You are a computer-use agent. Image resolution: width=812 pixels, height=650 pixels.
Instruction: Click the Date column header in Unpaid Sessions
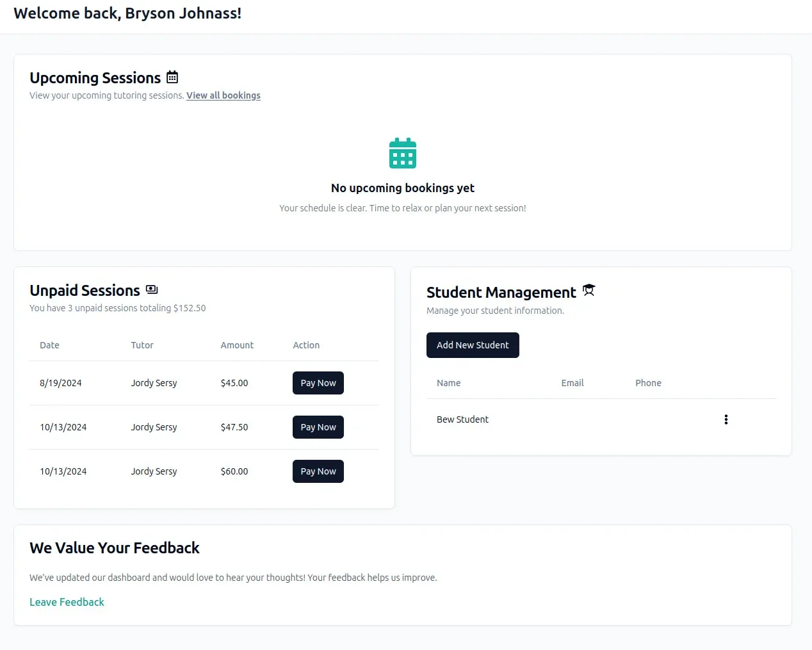pyautogui.click(x=49, y=345)
